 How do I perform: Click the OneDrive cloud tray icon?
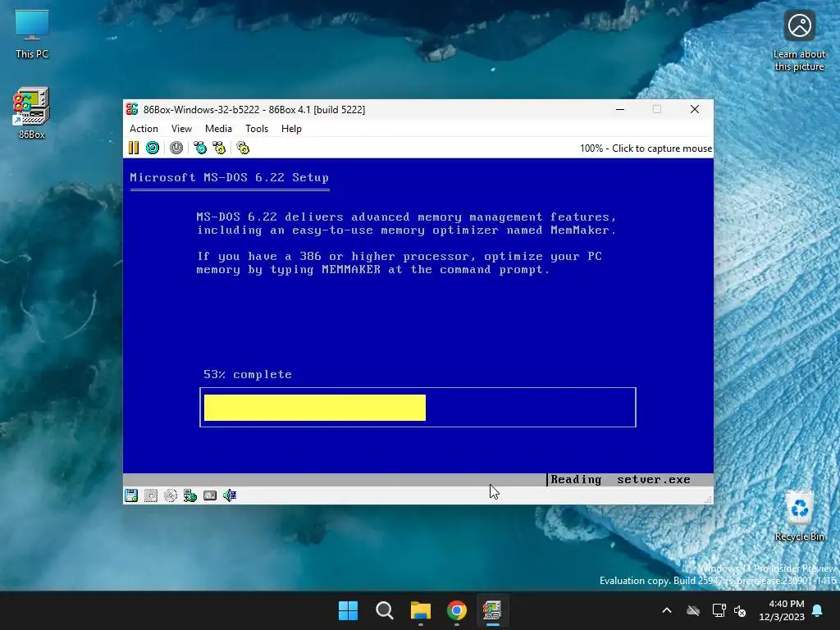click(x=693, y=610)
